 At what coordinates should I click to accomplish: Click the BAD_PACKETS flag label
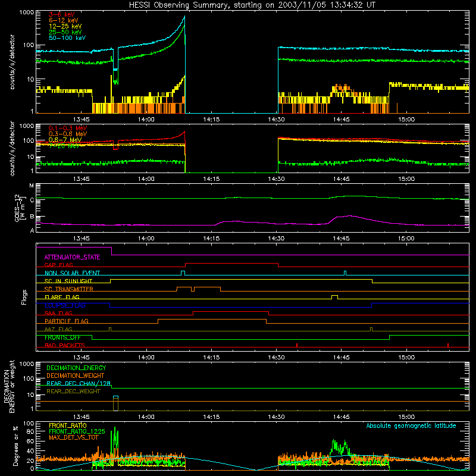tap(65, 345)
